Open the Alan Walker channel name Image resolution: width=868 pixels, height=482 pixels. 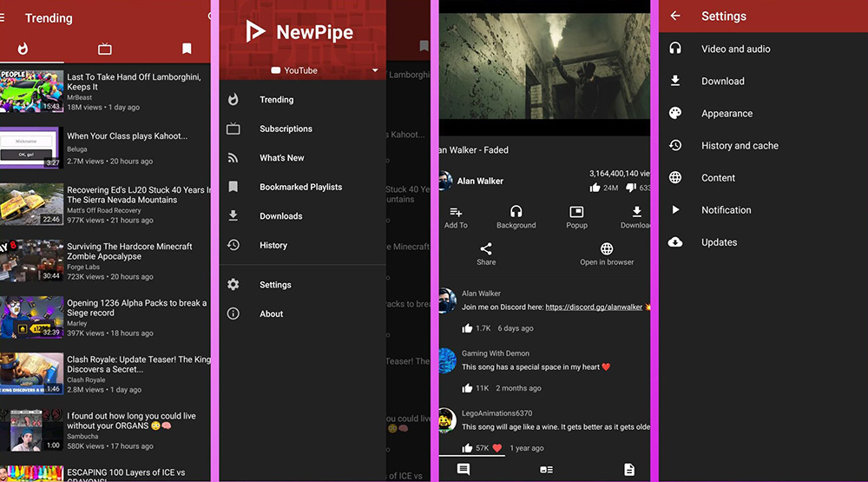point(480,181)
